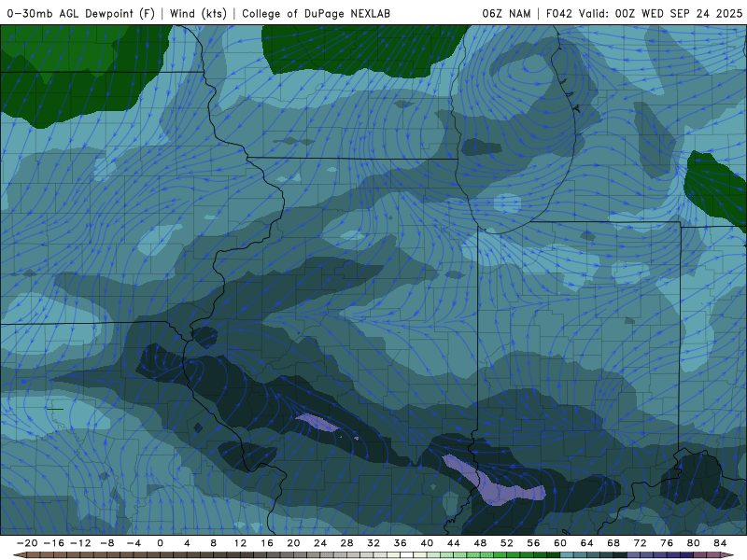Click the -8 value on the color scale
Screen dimensions: 747x560
tap(106, 543)
